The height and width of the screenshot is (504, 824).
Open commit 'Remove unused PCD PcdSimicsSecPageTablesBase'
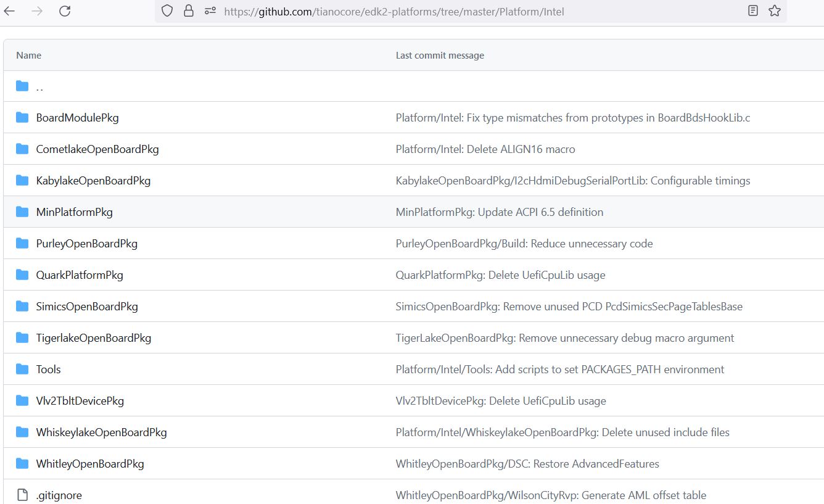pyautogui.click(x=569, y=306)
